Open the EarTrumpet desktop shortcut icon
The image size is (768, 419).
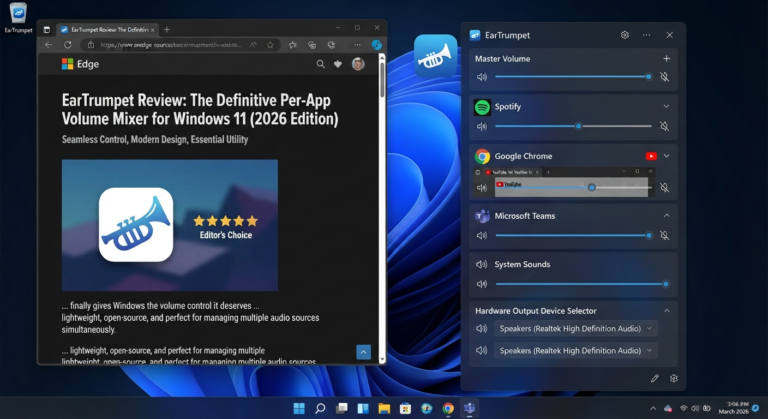pos(18,17)
